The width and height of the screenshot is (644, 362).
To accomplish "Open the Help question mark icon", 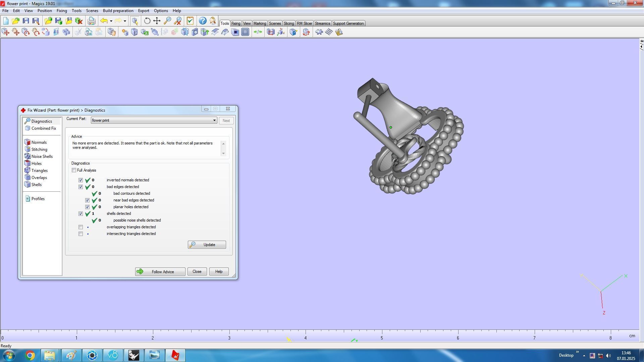I will coord(202,21).
